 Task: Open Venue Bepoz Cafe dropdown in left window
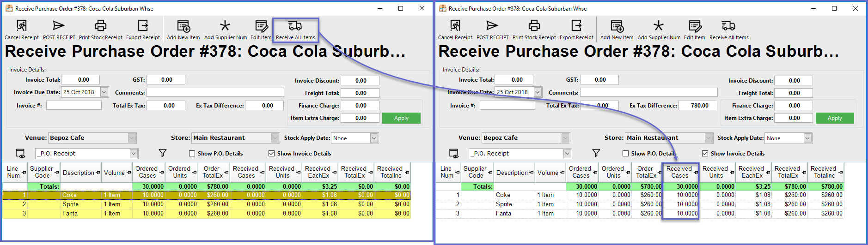point(132,138)
